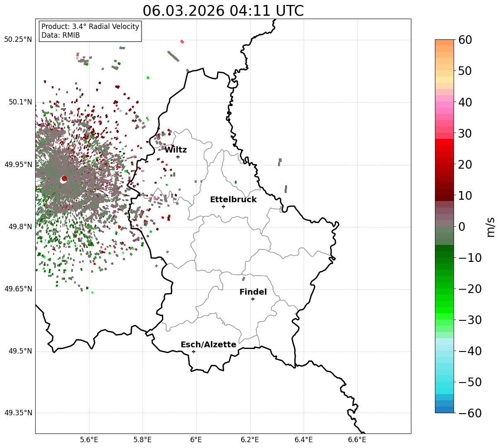Pick the bright red 30 m/s color
The width and height of the screenshot is (500, 448).
coord(444,136)
